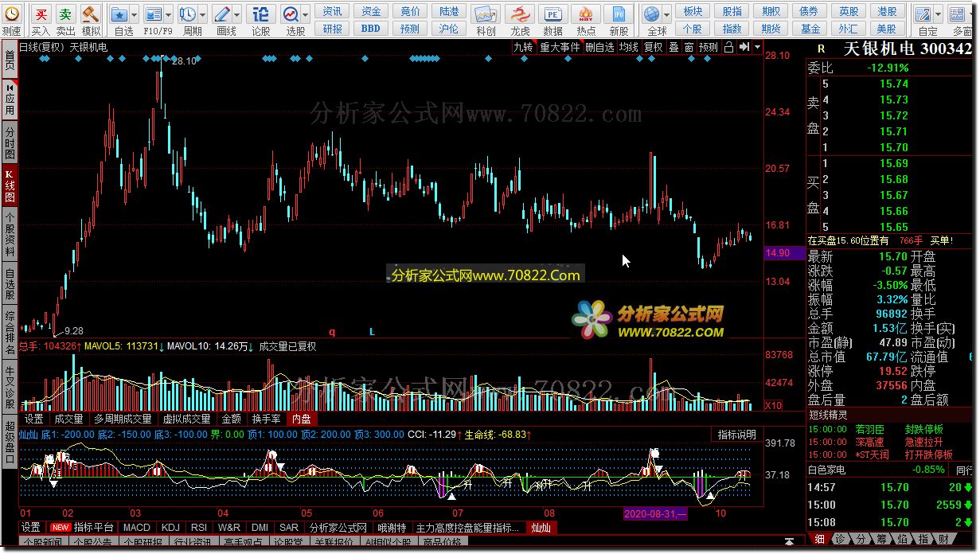Screen dimensions: 980x554
Task: Click the 卖出 sell icon
Action: [x=66, y=14]
